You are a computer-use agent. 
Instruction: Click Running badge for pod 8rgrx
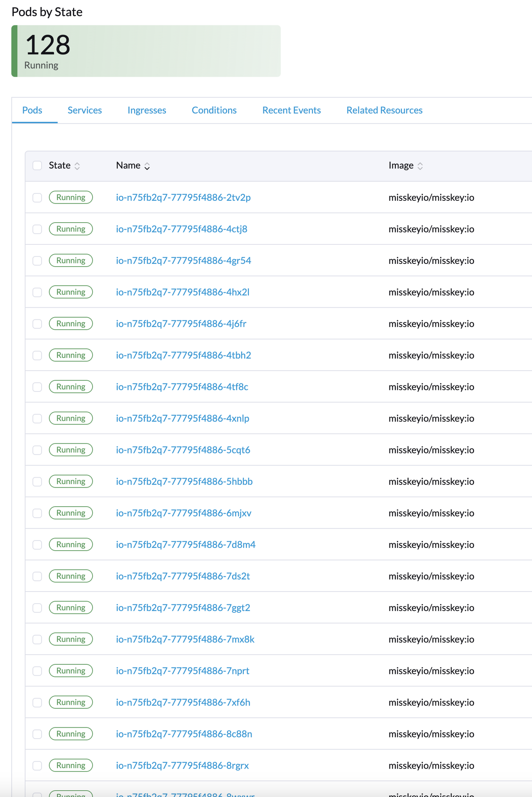point(71,765)
